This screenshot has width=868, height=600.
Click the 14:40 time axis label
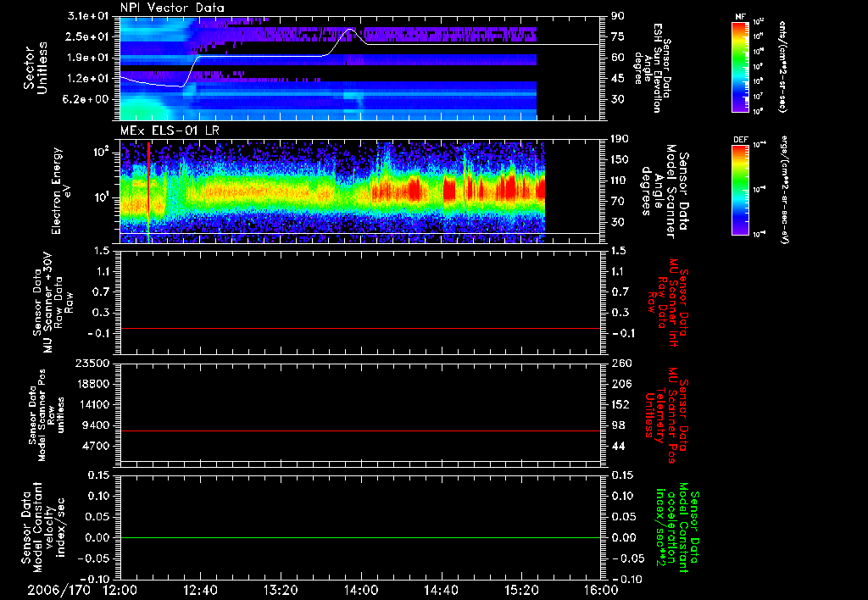coord(441,590)
